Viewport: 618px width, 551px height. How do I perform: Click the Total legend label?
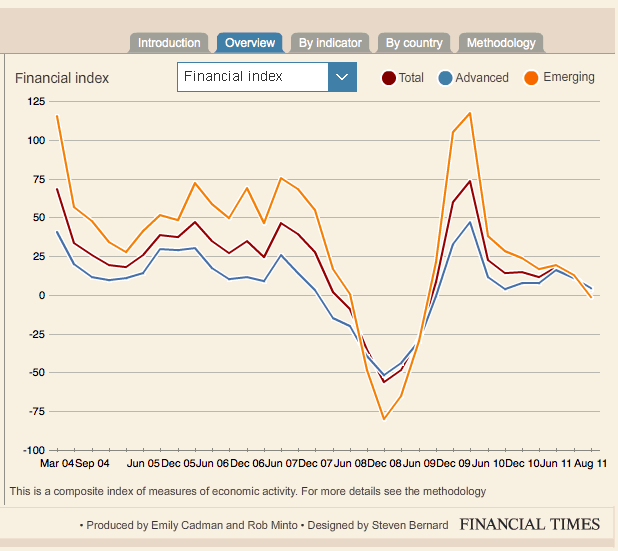tap(411, 78)
